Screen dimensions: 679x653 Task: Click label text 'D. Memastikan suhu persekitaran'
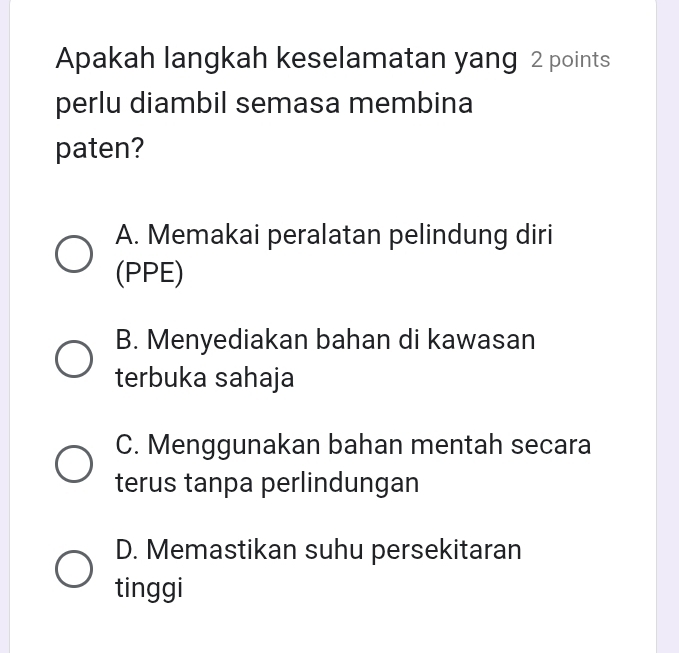tap(318, 550)
